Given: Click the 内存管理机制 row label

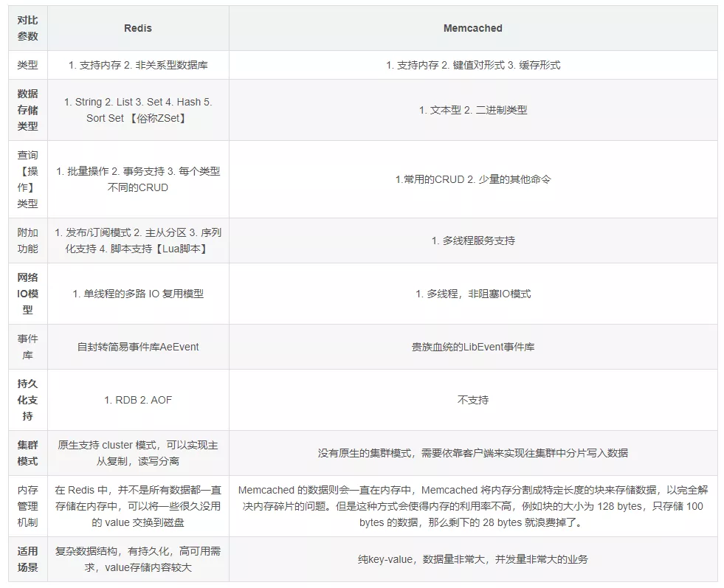Looking at the screenshot, I should pos(28,506).
